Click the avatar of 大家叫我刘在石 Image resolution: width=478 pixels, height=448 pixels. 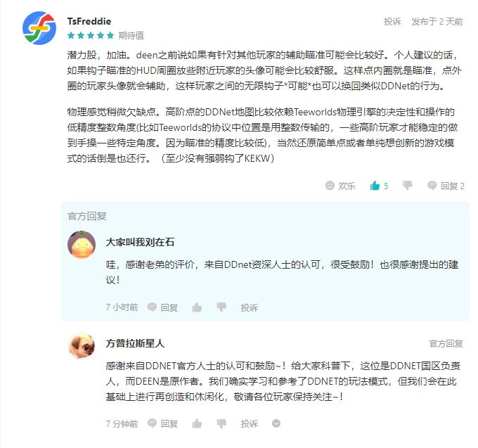[x=82, y=244]
